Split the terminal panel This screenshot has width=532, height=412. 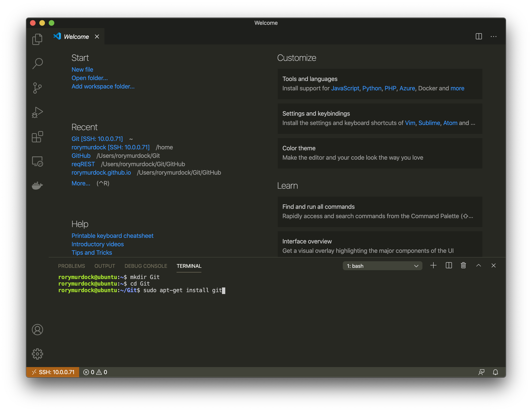[x=449, y=265]
